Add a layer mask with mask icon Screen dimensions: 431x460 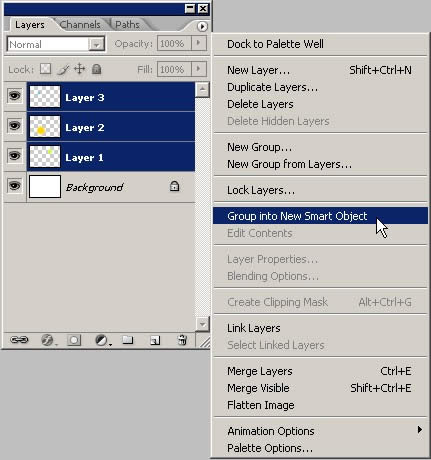click(74, 340)
